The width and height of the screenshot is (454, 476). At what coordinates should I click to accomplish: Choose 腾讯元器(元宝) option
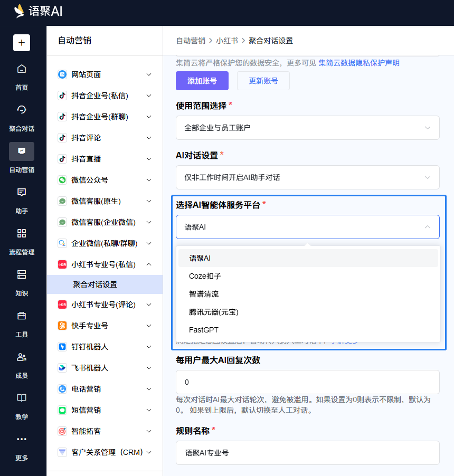[x=308, y=312]
